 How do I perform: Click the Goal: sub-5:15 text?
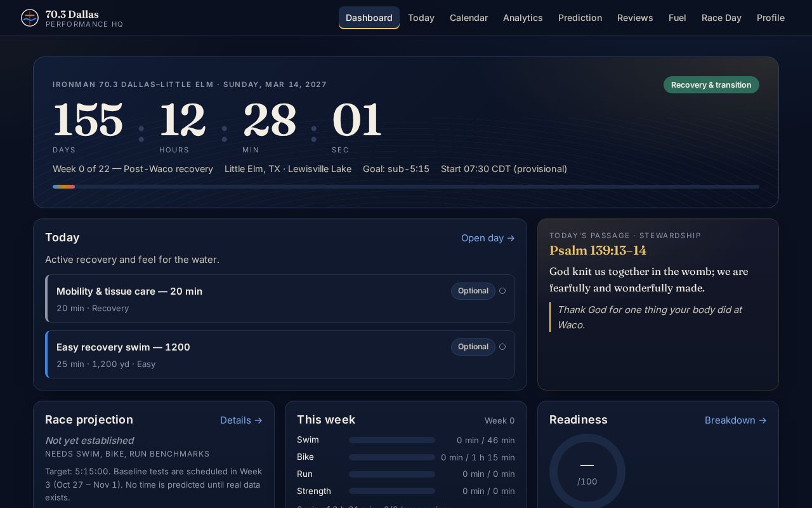click(396, 169)
